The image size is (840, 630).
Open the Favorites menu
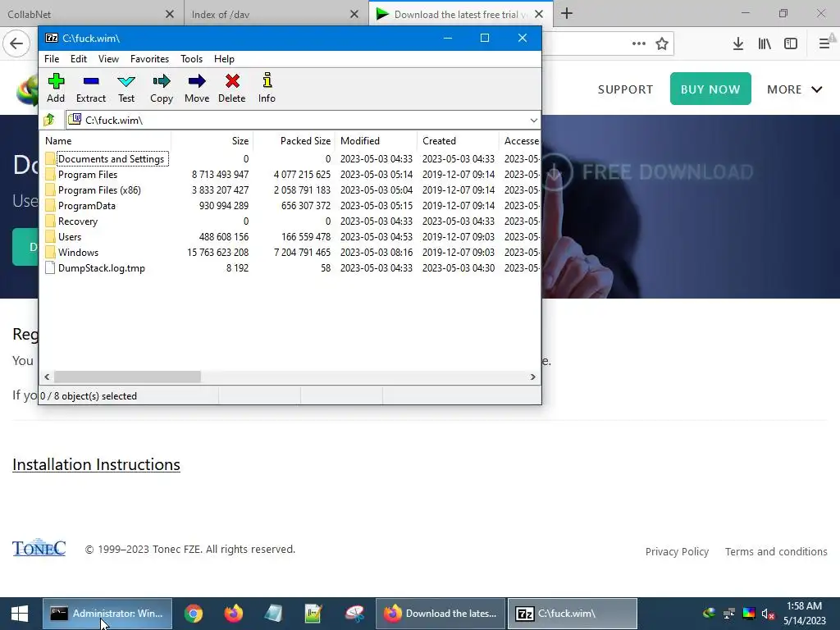[149, 59]
